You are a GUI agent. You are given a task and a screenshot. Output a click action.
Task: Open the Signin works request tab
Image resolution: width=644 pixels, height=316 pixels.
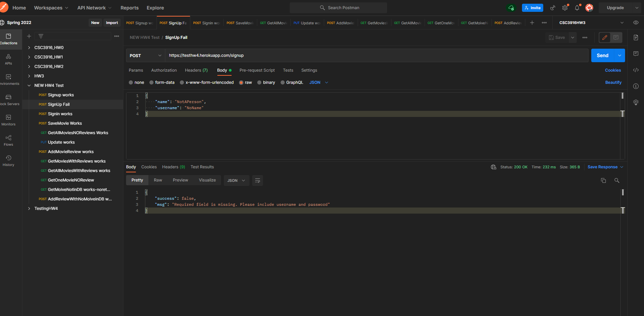(x=206, y=23)
